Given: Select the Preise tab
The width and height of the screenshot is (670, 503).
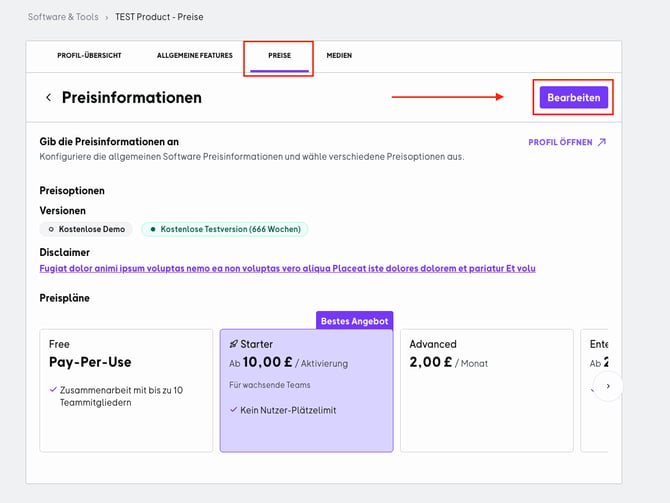Looking at the screenshot, I should tap(279, 56).
